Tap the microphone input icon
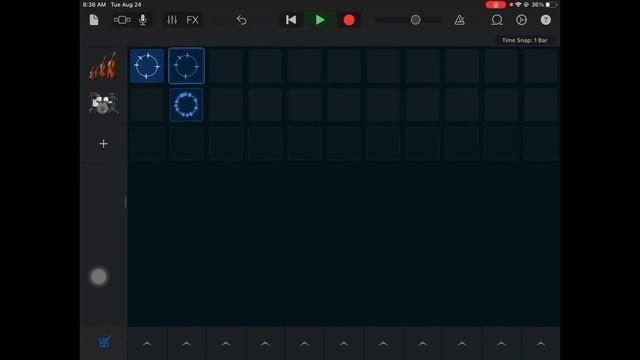Screen dimensions: 640x360 point(143,20)
